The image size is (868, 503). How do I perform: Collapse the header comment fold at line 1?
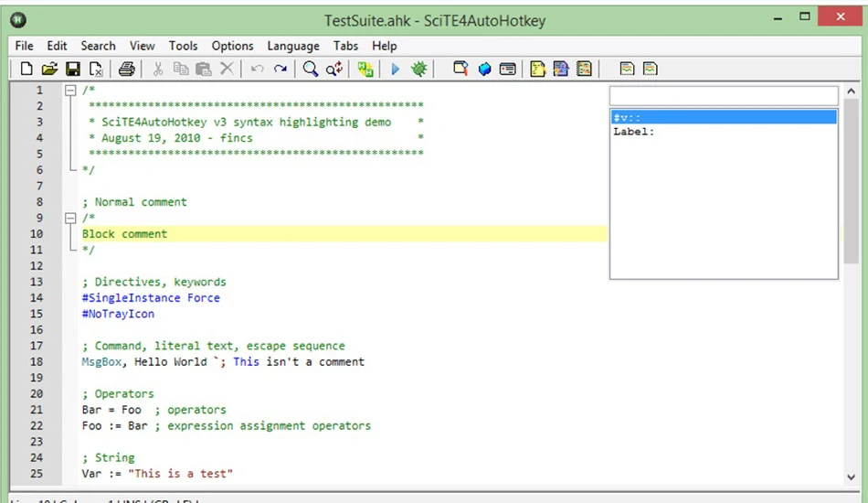pos(70,91)
